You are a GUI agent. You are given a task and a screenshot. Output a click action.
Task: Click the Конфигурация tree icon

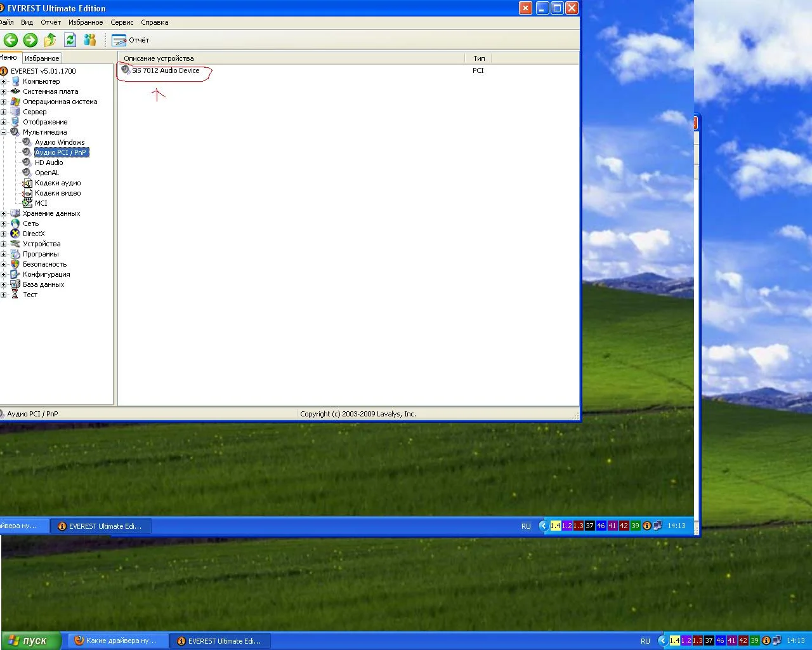pyautogui.click(x=15, y=274)
